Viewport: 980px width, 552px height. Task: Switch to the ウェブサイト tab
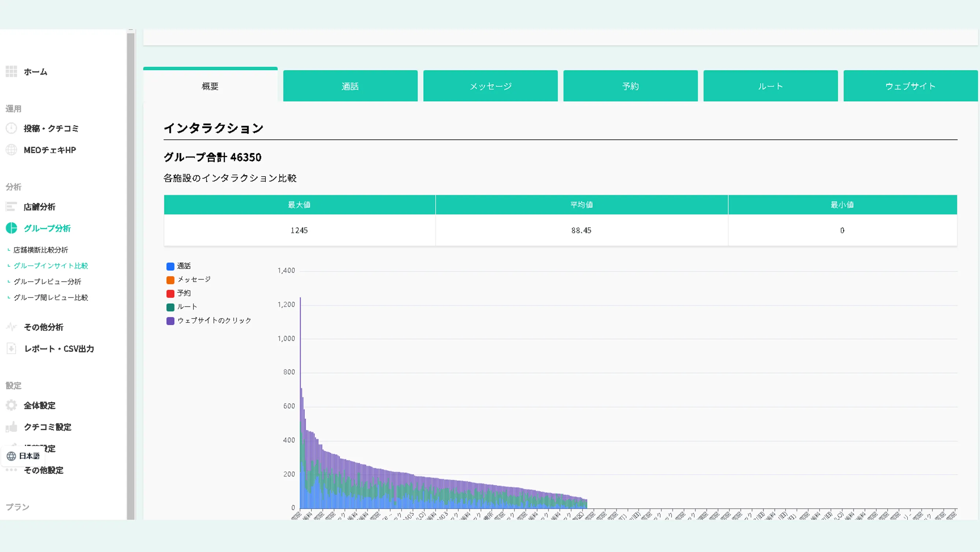910,86
